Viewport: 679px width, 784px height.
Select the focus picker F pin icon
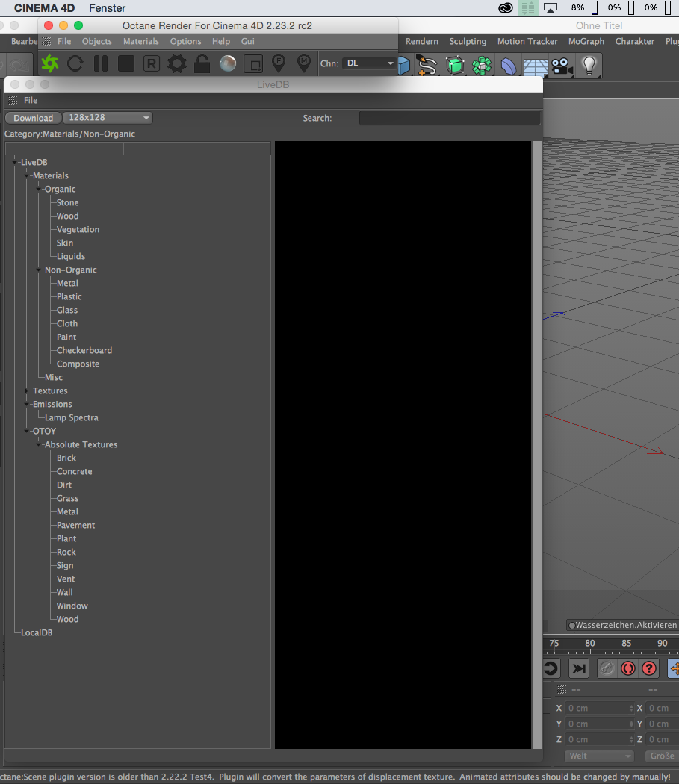pyautogui.click(x=279, y=63)
